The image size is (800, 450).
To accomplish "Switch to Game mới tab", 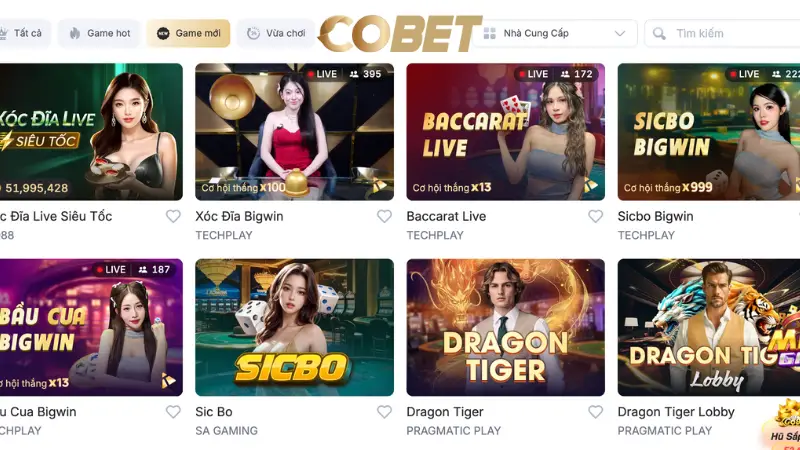I will tap(188, 34).
